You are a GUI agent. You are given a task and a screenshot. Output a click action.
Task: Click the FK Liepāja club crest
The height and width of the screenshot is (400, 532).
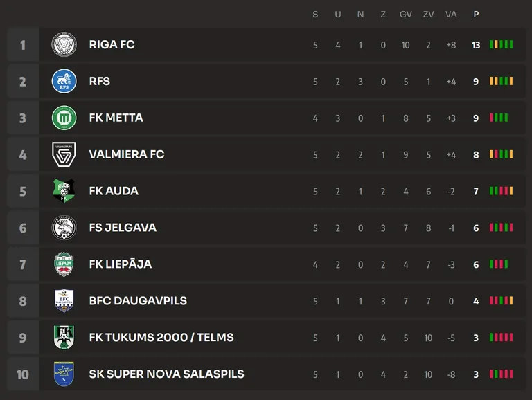(x=64, y=264)
